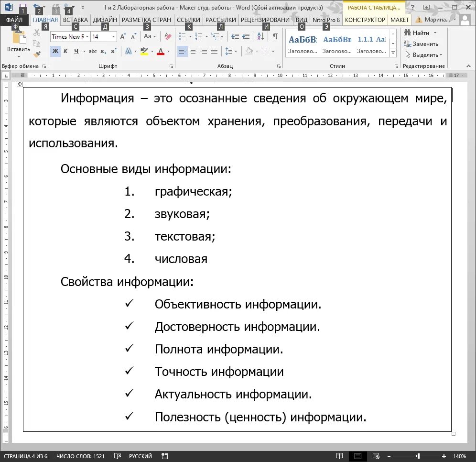This screenshot has height=462, width=476.
Task: Select the Format Painter brush
Action: coord(37,55)
